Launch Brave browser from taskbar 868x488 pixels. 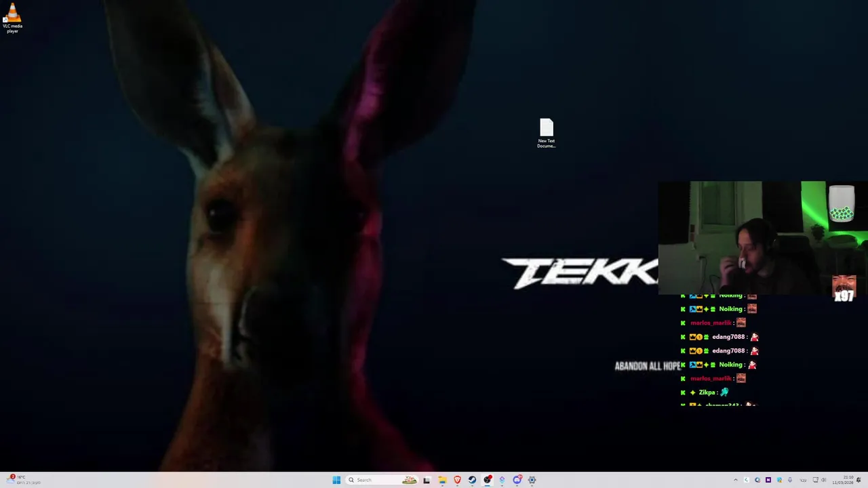[457, 480]
